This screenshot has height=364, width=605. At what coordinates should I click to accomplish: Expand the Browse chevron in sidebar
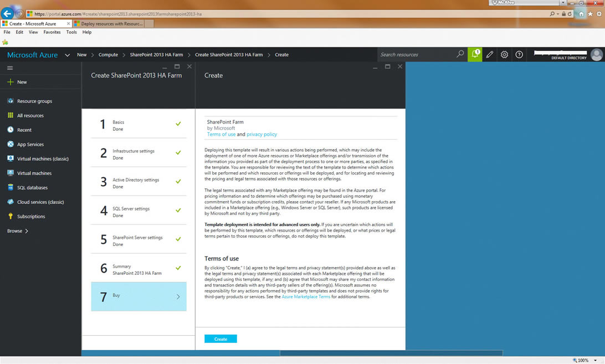coord(27,231)
